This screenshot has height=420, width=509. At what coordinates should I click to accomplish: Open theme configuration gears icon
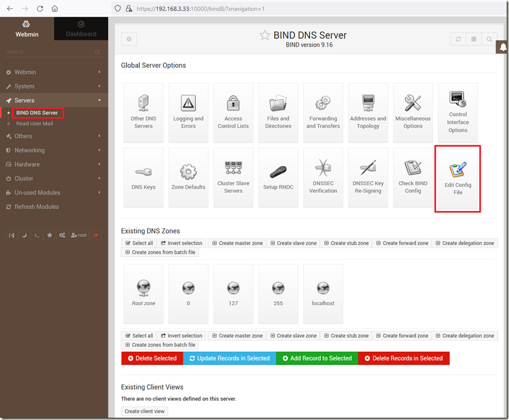tap(62, 235)
